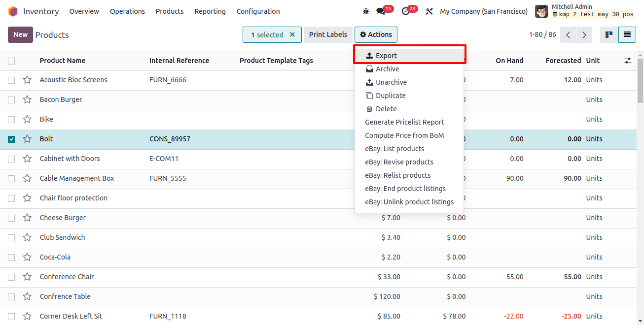The image size is (644, 325).
Task: Star Confrence Table as favorite
Action: point(27,296)
